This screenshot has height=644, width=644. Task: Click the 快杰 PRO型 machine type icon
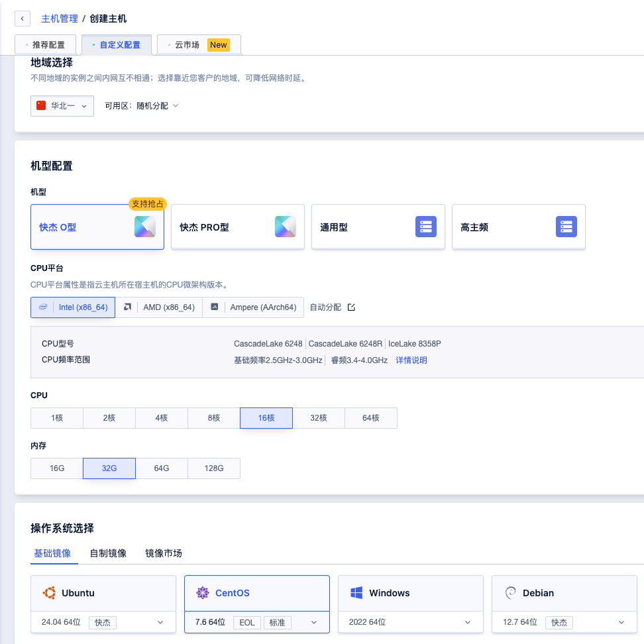pyautogui.click(x=286, y=227)
